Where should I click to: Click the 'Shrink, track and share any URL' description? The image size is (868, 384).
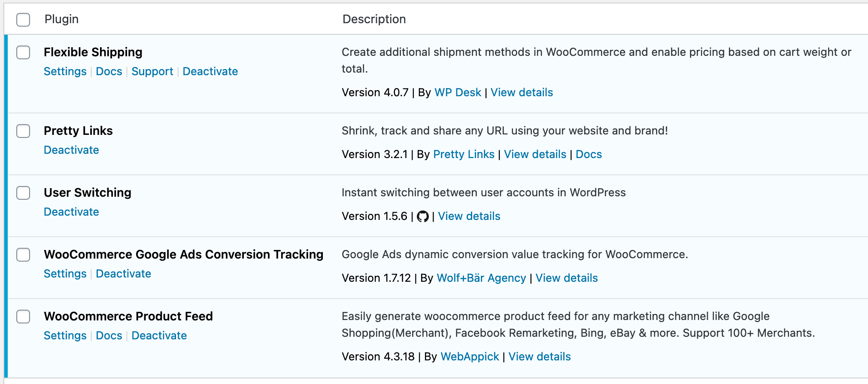click(505, 131)
